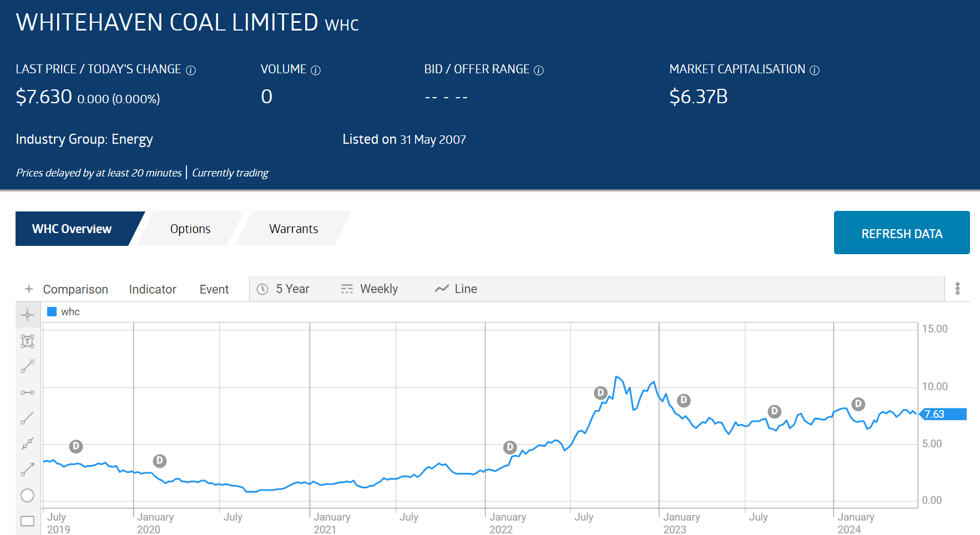This screenshot has width=980, height=535.
Task: Open the Weekly interval dropdown
Action: point(369,289)
